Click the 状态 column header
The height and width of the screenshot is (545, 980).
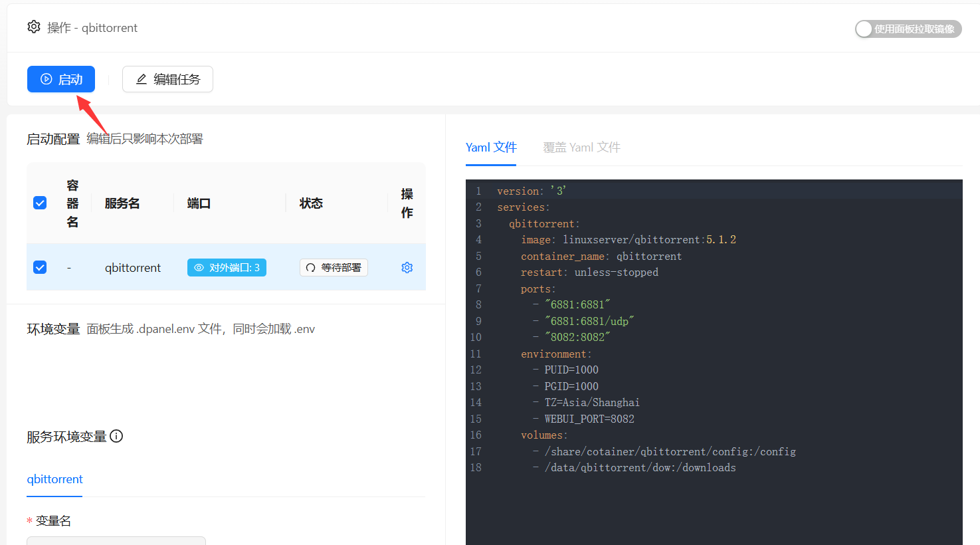pos(311,203)
